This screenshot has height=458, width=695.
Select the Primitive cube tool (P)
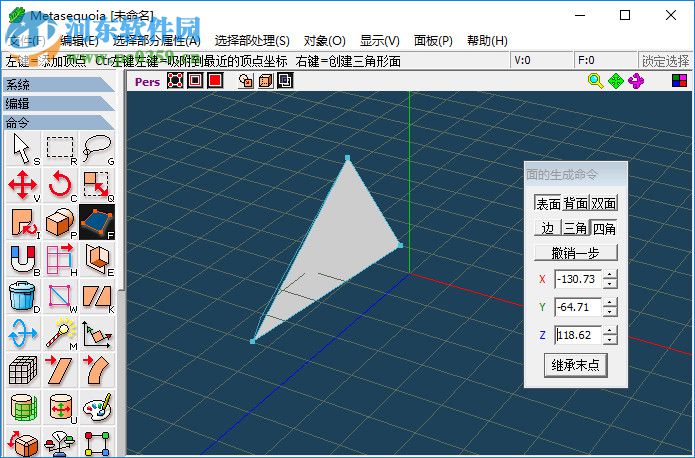60,222
